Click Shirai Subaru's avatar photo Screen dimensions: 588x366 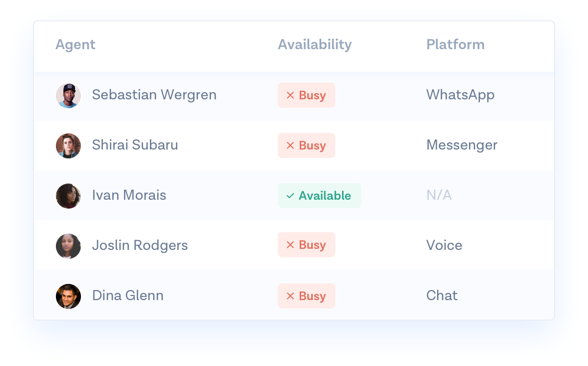coord(68,146)
